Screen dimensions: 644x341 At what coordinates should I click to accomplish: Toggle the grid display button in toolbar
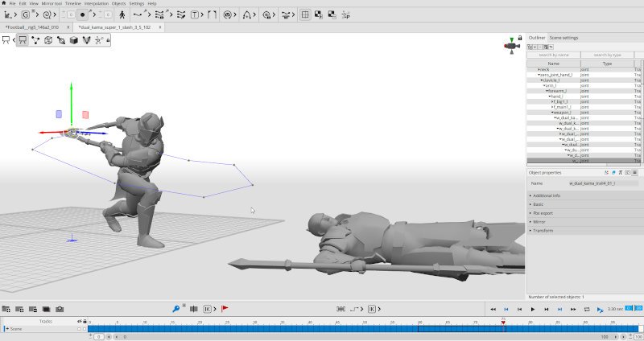305,14
